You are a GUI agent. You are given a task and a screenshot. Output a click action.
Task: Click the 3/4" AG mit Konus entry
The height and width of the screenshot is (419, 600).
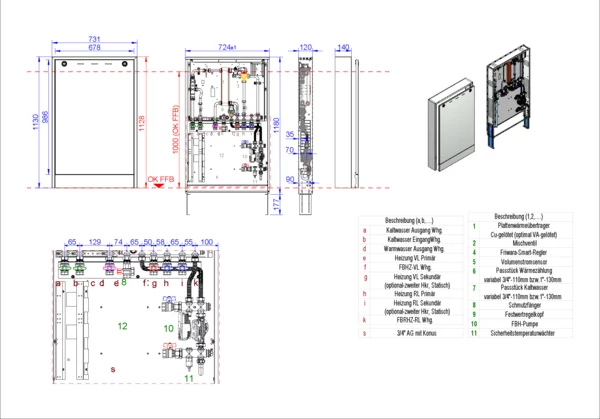(415, 330)
